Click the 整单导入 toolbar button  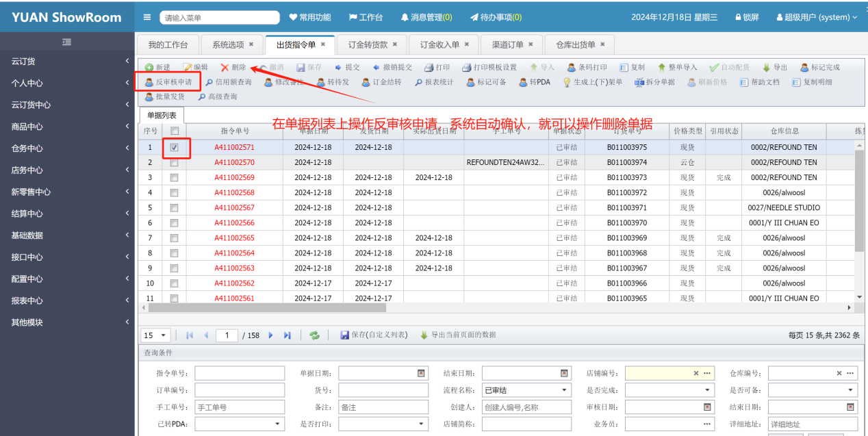coord(677,67)
